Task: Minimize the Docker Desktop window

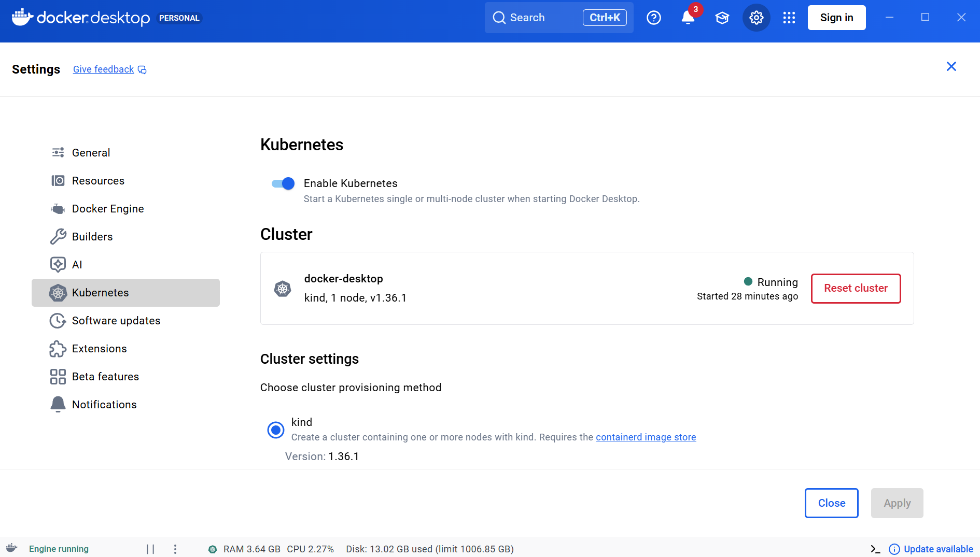Action: click(x=889, y=18)
